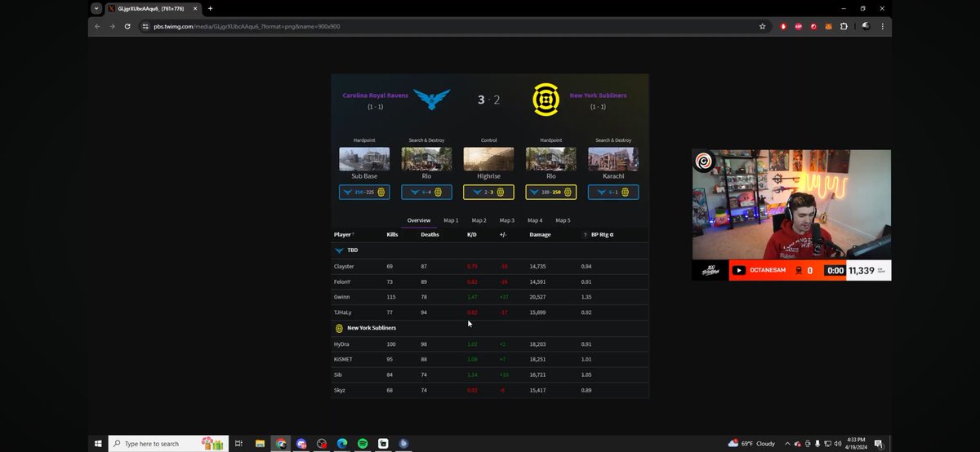This screenshot has height=452, width=980.
Task: Select the Overview tab
Action: [419, 220]
